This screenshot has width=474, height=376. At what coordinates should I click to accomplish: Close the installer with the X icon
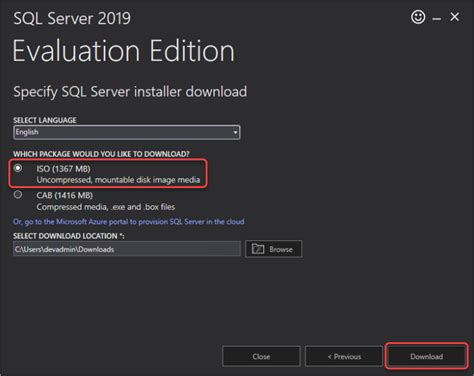[454, 17]
